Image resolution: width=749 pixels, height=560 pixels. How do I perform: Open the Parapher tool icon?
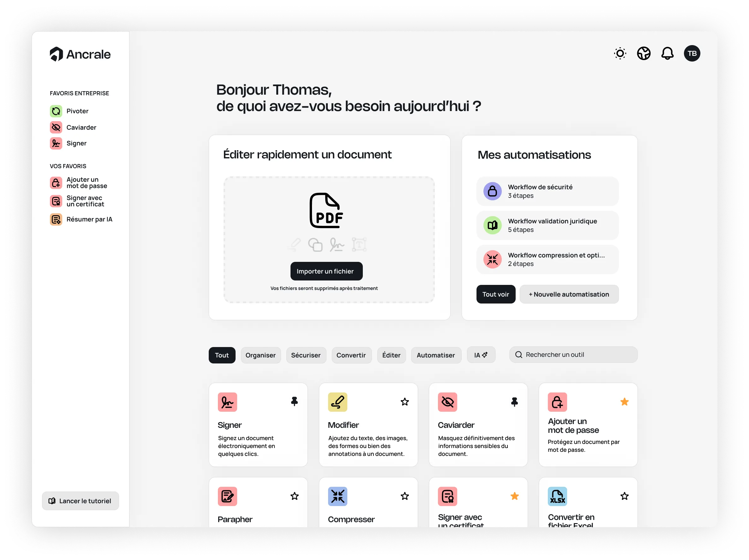pyautogui.click(x=227, y=496)
